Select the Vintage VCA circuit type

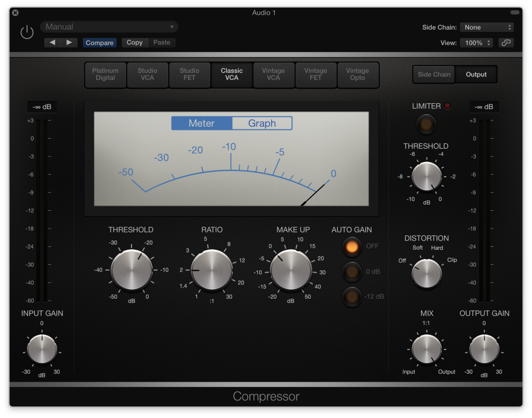click(274, 75)
